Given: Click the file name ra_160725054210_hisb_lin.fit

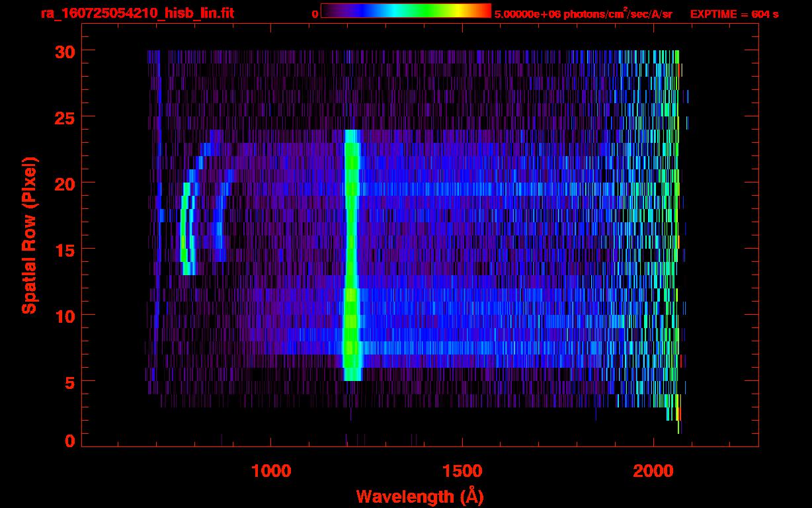Looking at the screenshot, I should (x=137, y=13).
